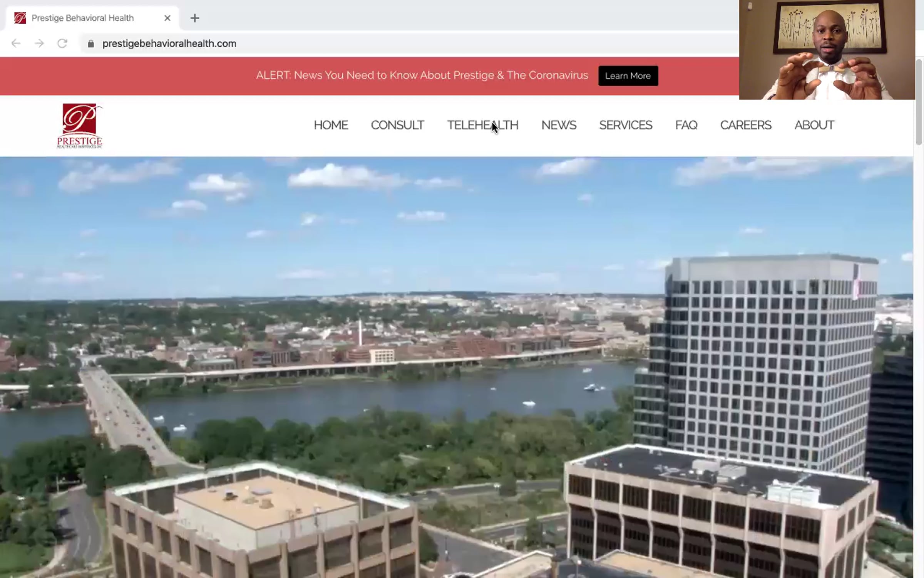Click the browser forward arrow
Viewport: 924px width, 578px height.
39,43
